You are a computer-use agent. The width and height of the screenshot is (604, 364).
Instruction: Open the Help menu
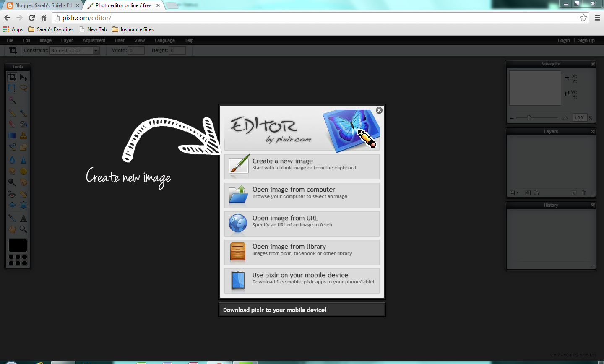[189, 40]
